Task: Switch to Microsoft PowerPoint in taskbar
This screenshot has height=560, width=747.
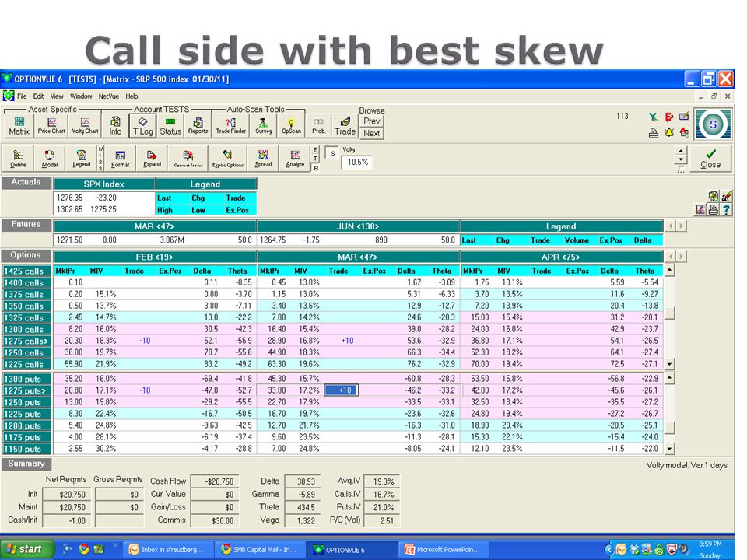Action: tap(443, 550)
